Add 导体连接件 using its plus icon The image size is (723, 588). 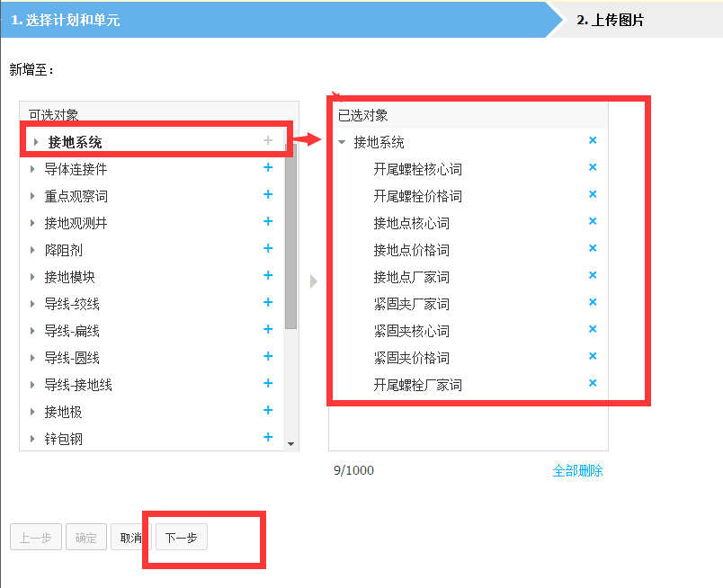[268, 167]
